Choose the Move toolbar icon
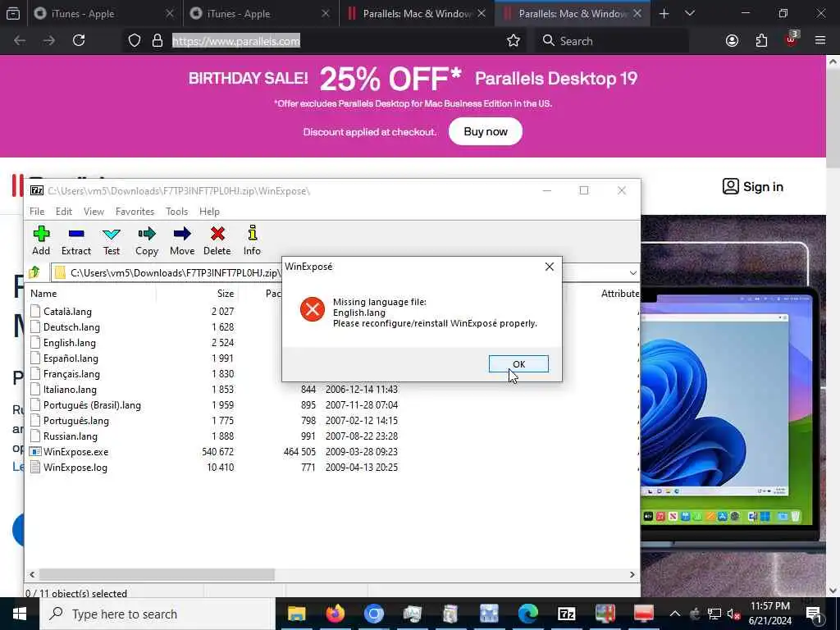This screenshot has width=840, height=630. (182, 240)
